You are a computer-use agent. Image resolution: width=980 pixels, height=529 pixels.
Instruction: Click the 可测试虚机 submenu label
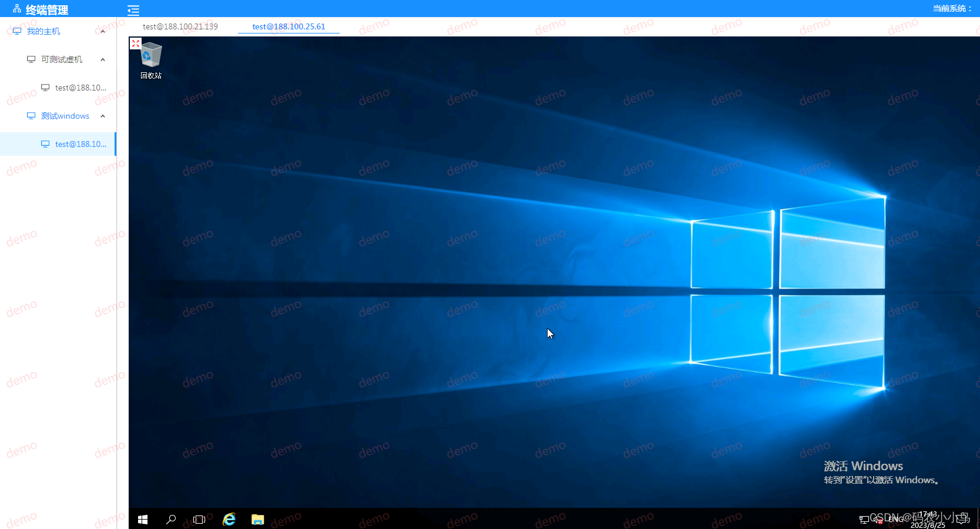coord(62,59)
